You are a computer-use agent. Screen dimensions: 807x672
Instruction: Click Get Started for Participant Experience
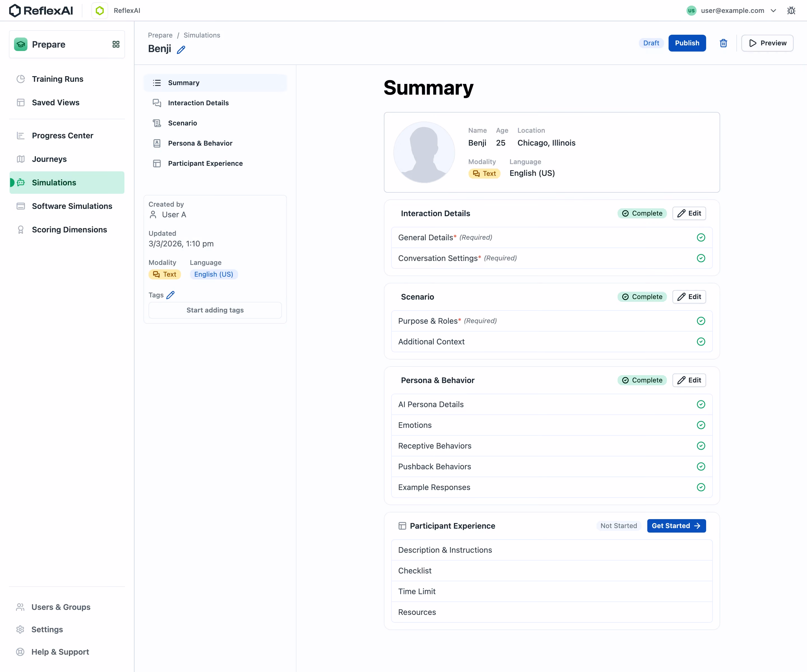pos(676,526)
